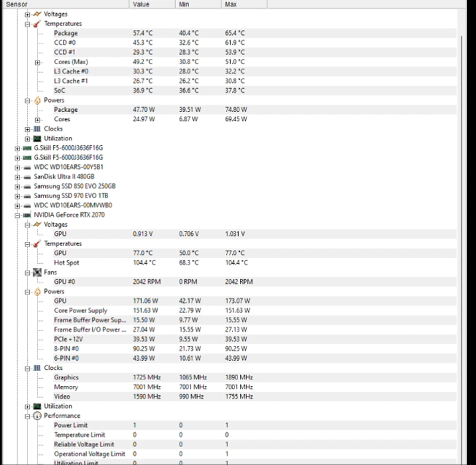Select the Video clock row
This screenshot has width=476, height=465.
[255, 397]
